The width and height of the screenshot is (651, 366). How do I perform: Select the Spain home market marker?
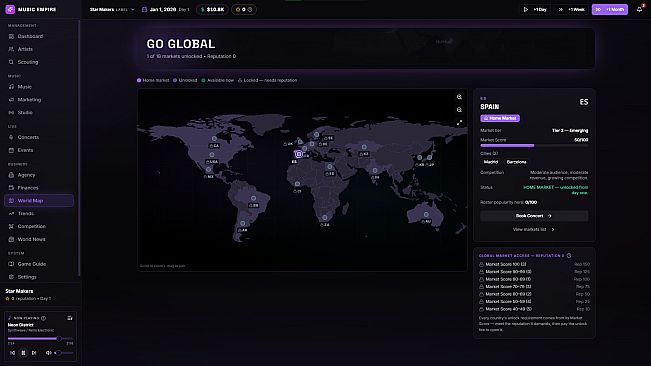[298, 154]
